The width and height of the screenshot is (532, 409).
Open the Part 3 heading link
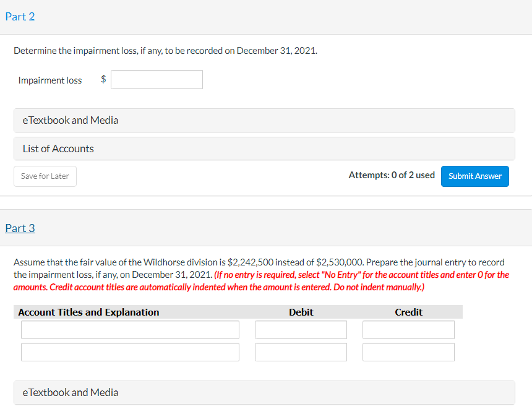(x=20, y=228)
